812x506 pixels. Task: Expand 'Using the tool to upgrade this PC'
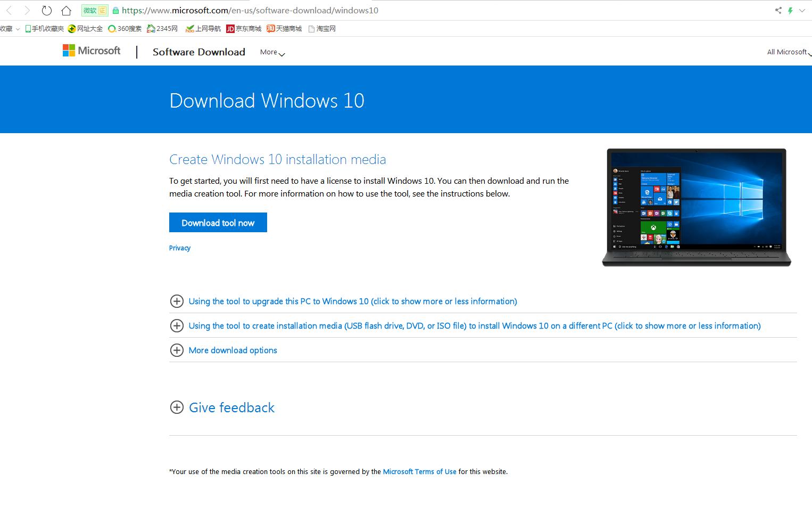[353, 301]
